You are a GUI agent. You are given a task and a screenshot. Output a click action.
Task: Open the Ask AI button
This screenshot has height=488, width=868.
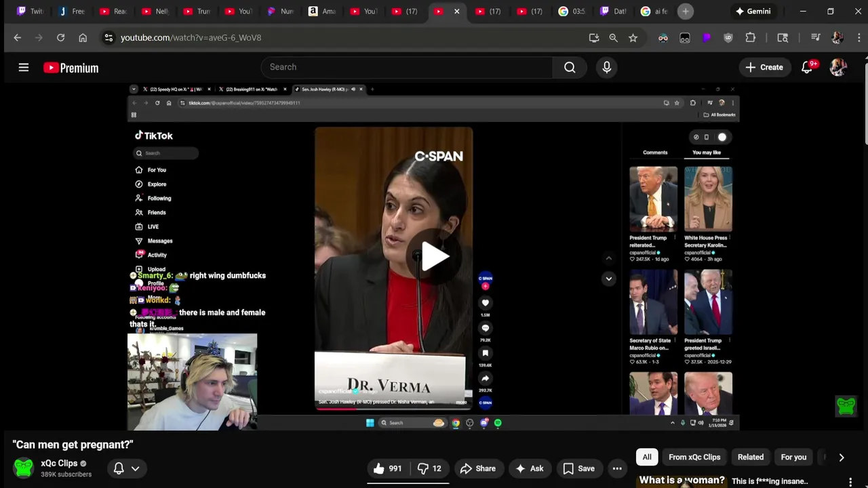point(529,468)
